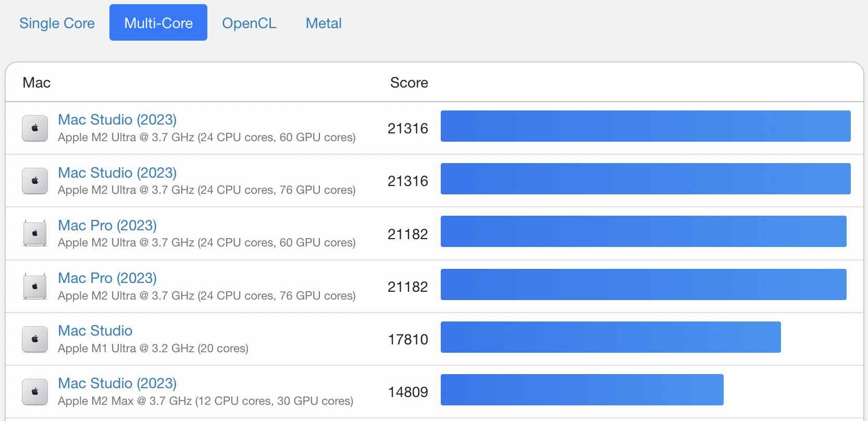
Task: Open Mac Pro (2023) link with 76 GPU cores
Action: 107,278
